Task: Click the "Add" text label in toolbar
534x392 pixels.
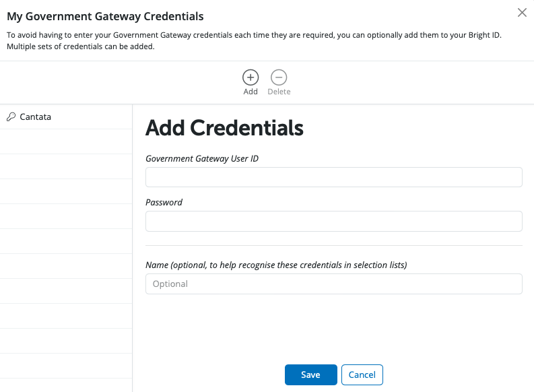Action: point(251,92)
